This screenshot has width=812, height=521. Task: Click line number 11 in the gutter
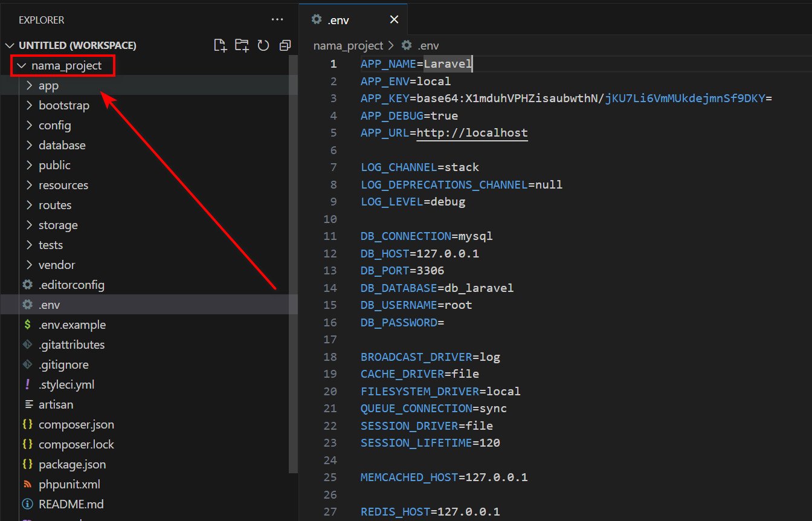point(330,236)
